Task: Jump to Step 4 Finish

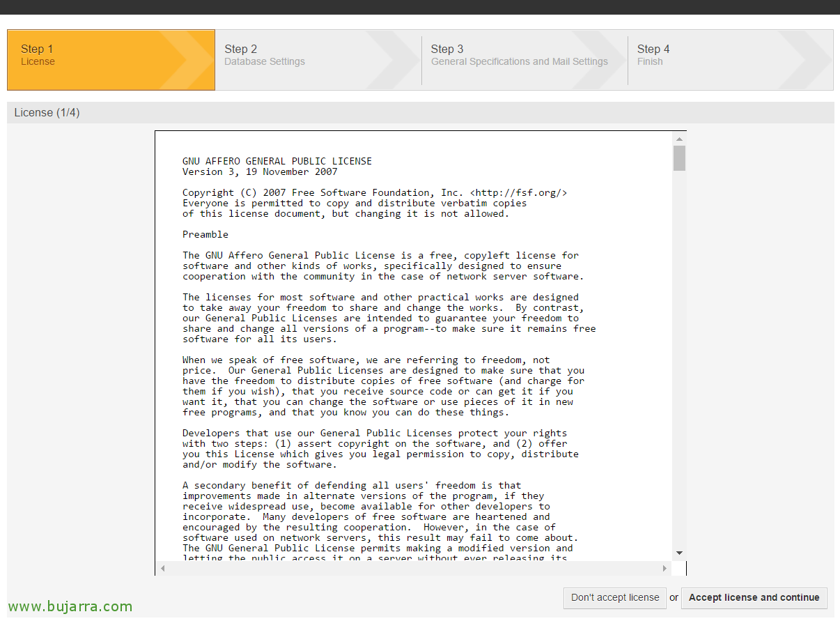Action: [x=653, y=55]
